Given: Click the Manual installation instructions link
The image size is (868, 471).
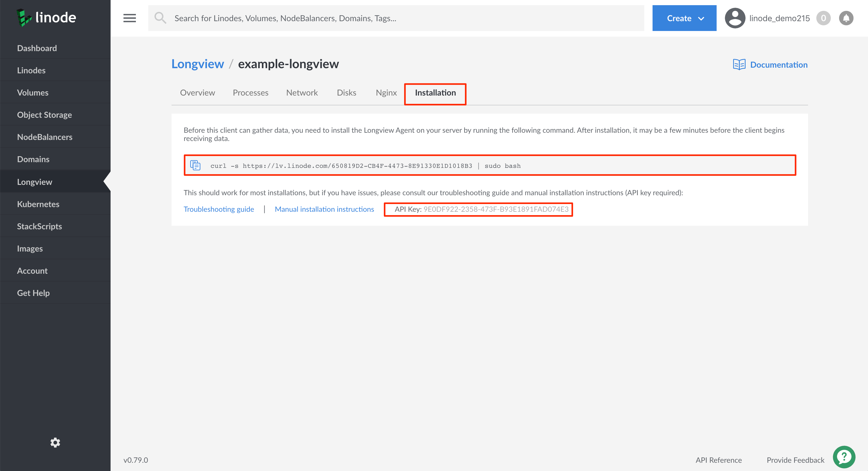Looking at the screenshot, I should [x=324, y=209].
